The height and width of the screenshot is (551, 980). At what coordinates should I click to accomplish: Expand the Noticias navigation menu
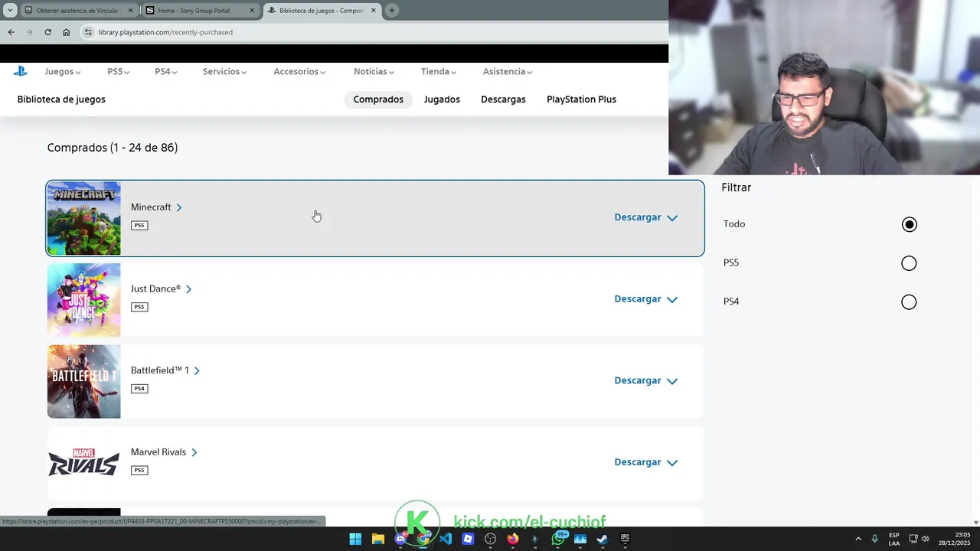[374, 71]
